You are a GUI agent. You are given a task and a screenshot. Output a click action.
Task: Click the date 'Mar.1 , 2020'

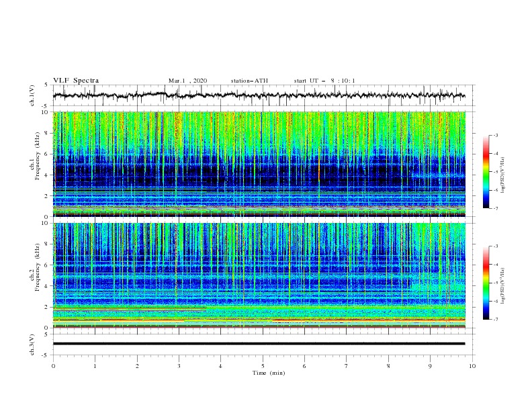click(x=187, y=81)
